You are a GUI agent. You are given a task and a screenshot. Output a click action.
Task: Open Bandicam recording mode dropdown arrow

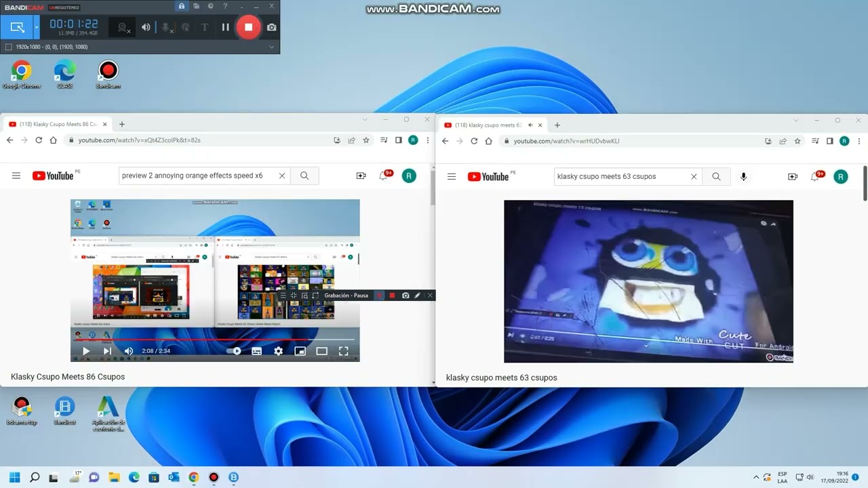coord(37,27)
